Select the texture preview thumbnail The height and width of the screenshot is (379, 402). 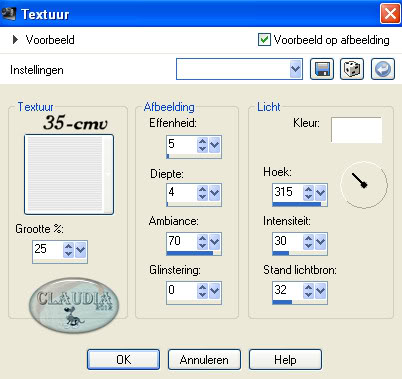tap(65, 174)
